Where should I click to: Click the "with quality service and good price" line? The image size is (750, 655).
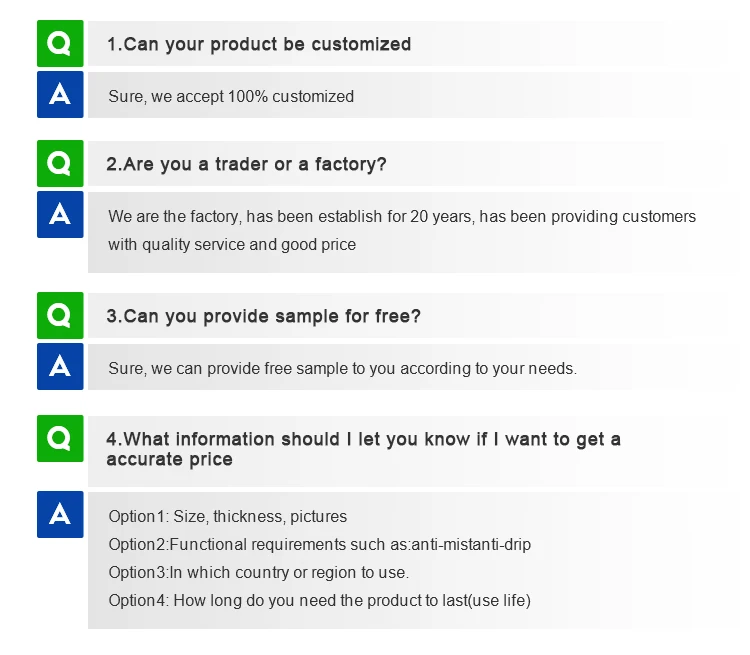tap(232, 244)
